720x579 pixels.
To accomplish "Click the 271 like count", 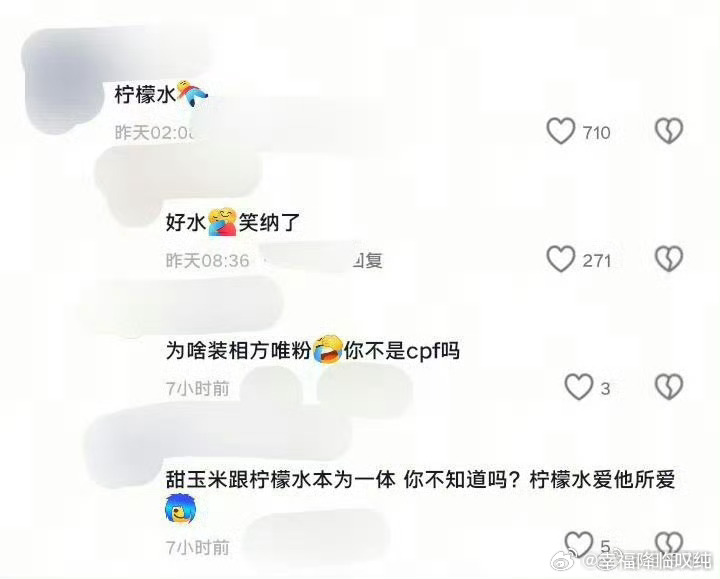I will [x=596, y=261].
